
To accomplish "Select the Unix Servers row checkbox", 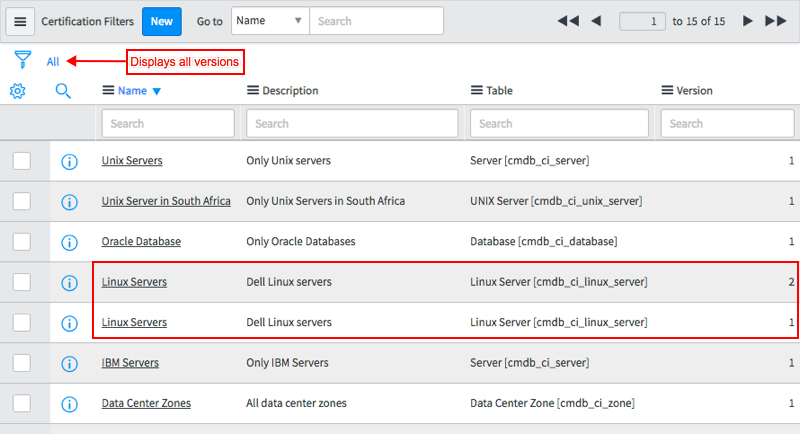I will tap(21, 161).
